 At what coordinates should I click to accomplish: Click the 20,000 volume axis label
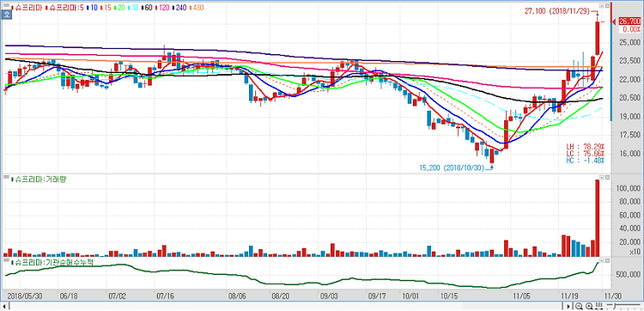pyautogui.click(x=629, y=242)
